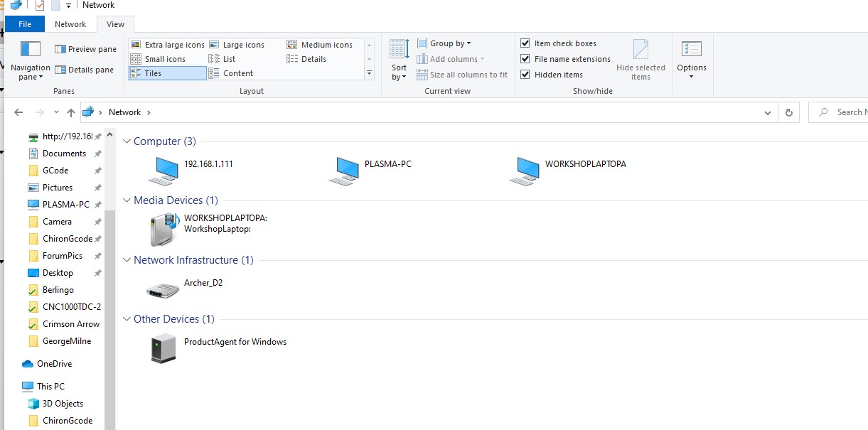Collapse the Media Devices (1) group
The image size is (868, 430).
(127, 200)
